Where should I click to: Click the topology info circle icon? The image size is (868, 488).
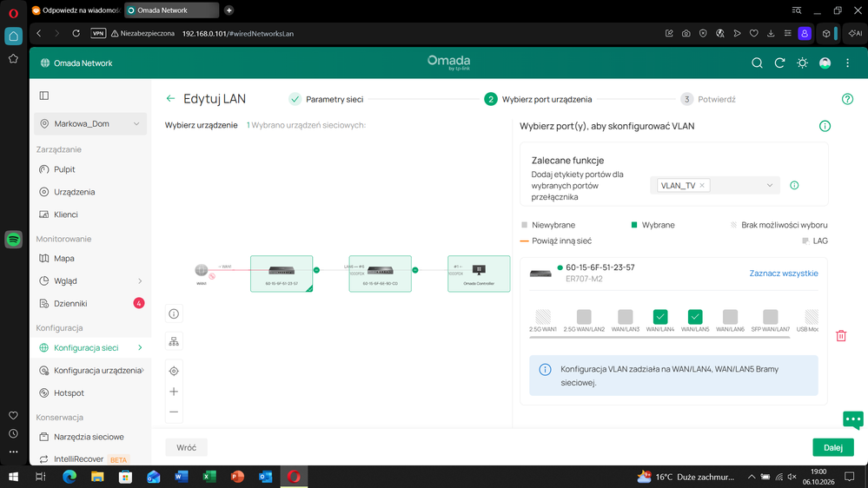coord(174,313)
